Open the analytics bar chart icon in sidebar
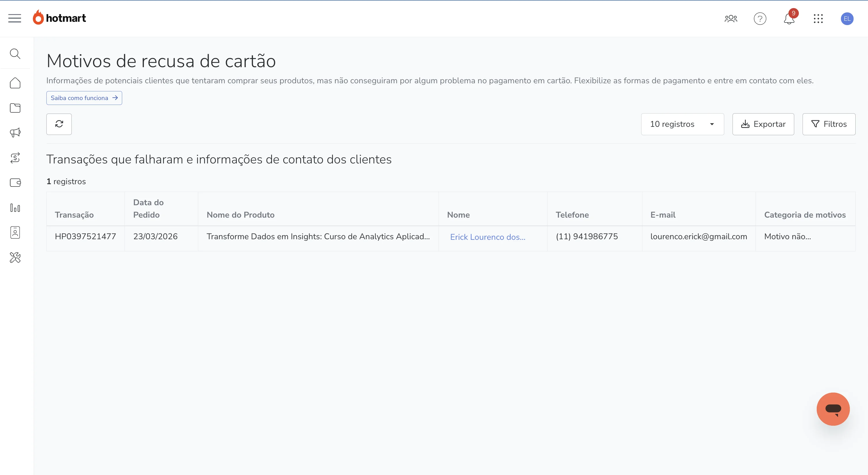Viewport: 868px width, 475px height. [15, 208]
